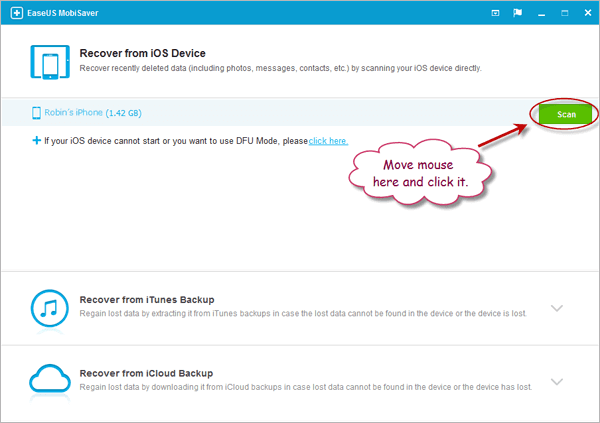The height and width of the screenshot is (423, 600).
Task: Click the small iPhone icon beside Robin's iPhone
Action: pos(37,113)
